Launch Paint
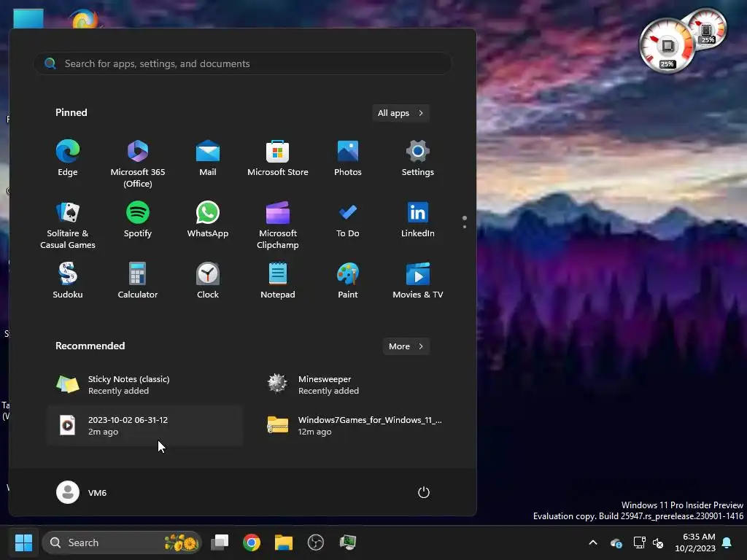 click(348, 281)
